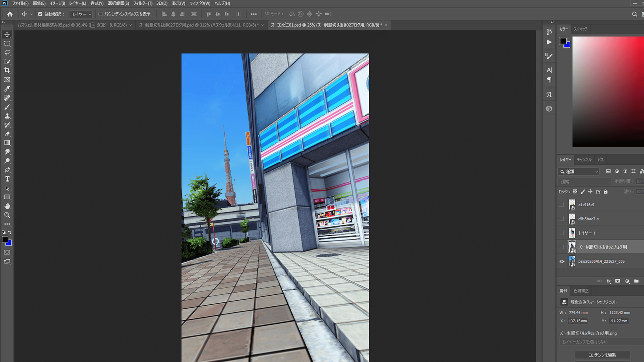This screenshot has width=644, height=362.
Task: Select the Zoom tool
Action: coord(7,215)
